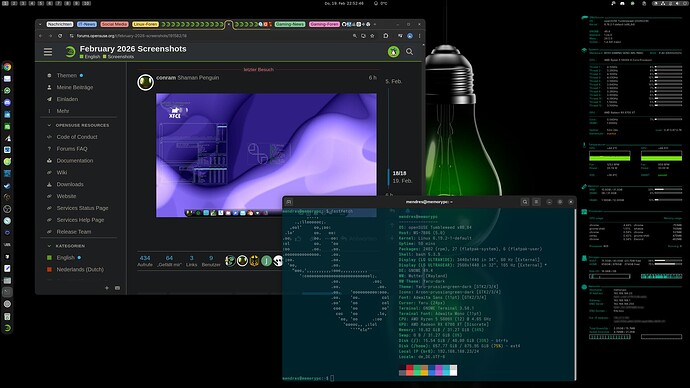Open the clock in the top bar
Image resolution: width=690 pixels, height=388 pixels.
tap(344, 3)
